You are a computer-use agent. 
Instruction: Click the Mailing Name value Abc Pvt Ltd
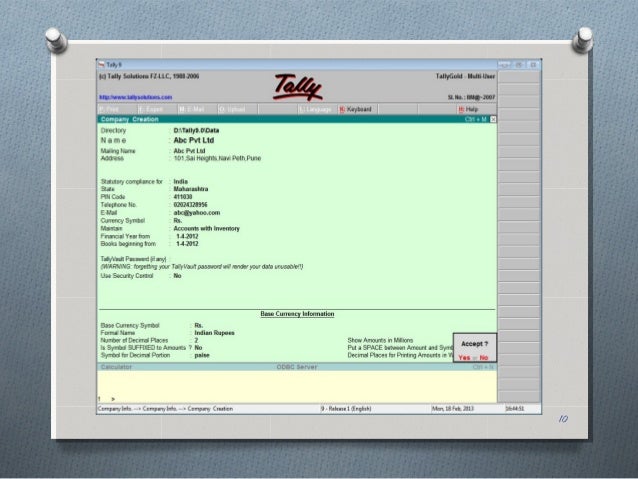point(189,151)
